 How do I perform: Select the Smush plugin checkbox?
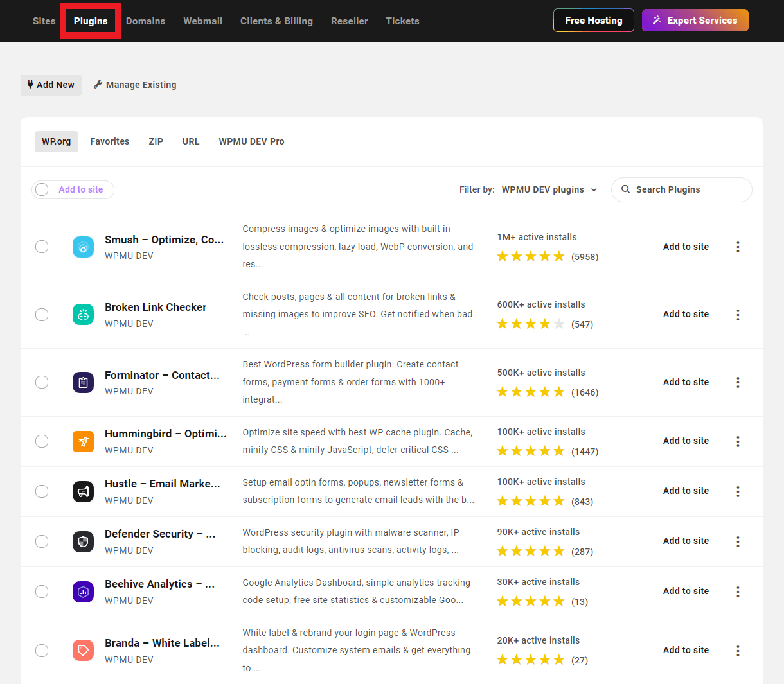tap(42, 247)
